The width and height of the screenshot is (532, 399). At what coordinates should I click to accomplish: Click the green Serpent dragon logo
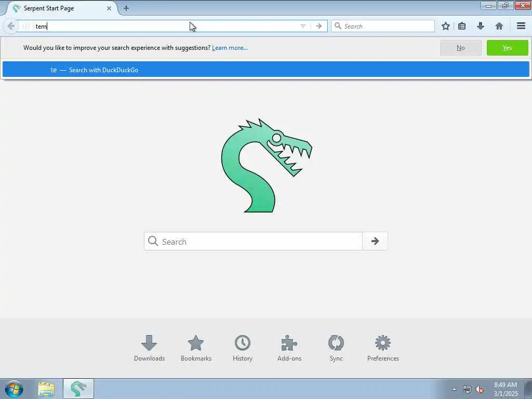(x=267, y=166)
